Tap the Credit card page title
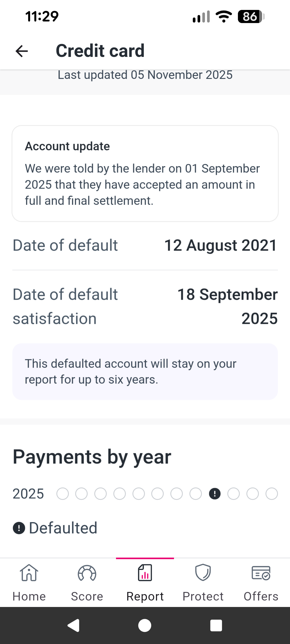Screen dimensions: 290x644 100,51
